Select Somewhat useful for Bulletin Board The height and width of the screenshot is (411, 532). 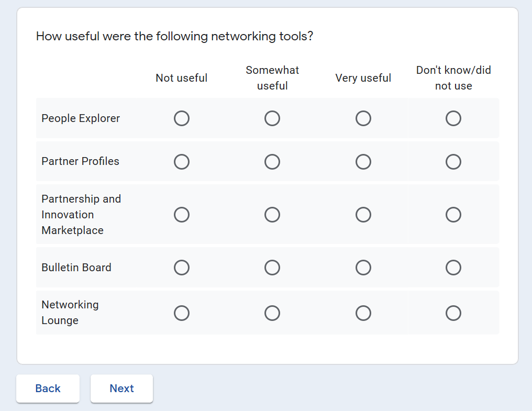click(x=272, y=268)
